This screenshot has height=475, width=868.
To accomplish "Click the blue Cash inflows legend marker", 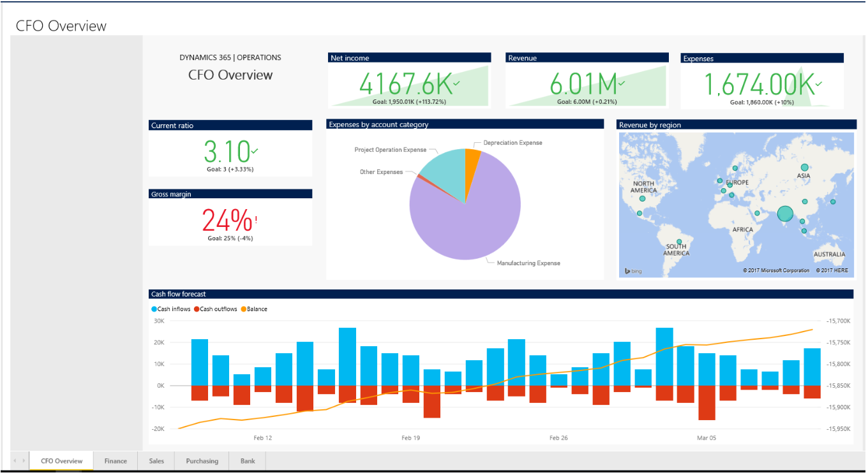I will [154, 309].
